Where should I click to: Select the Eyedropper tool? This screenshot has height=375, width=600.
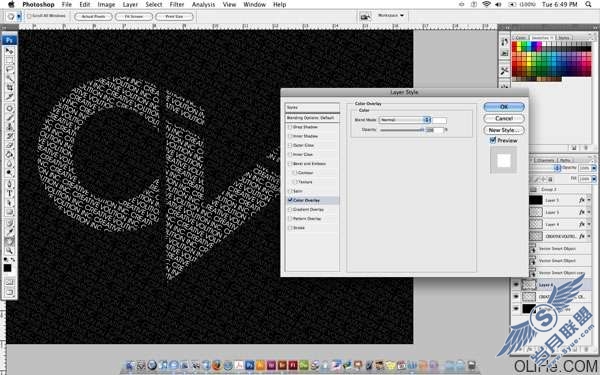[x=9, y=232]
